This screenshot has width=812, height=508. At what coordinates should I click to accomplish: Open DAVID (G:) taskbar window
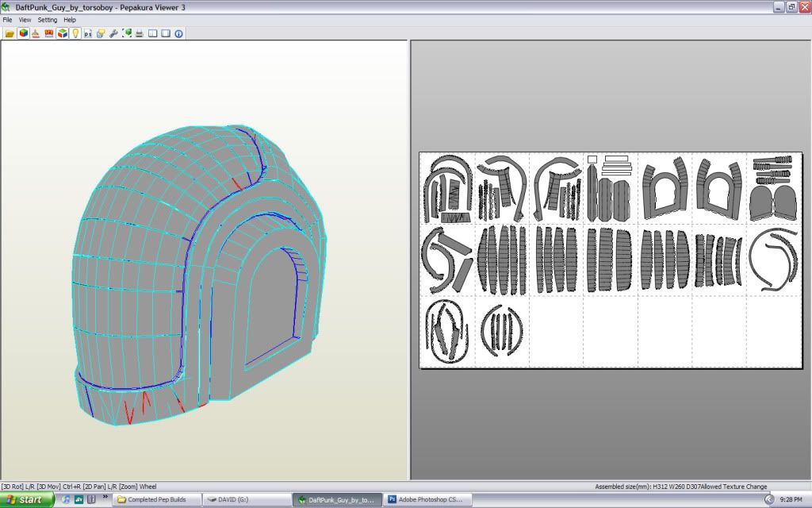point(247,500)
